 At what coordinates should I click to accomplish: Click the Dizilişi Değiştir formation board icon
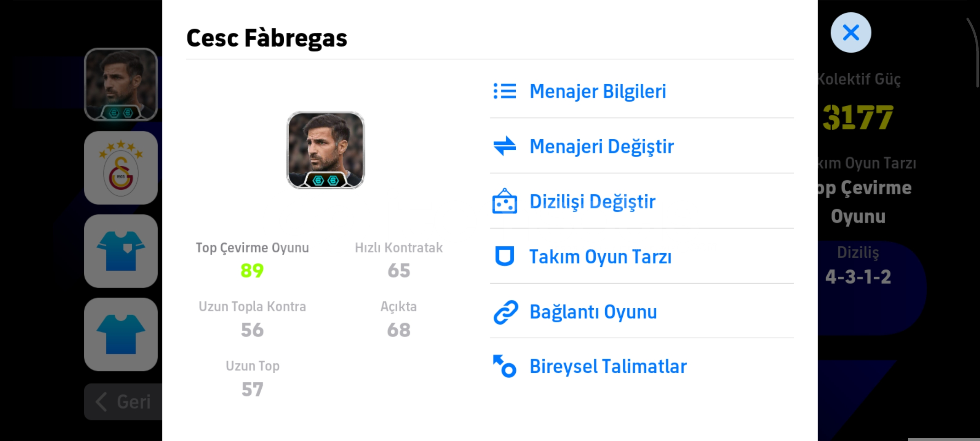click(505, 201)
